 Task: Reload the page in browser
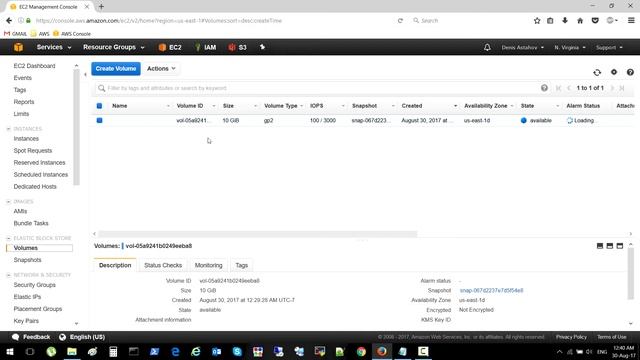point(400,20)
